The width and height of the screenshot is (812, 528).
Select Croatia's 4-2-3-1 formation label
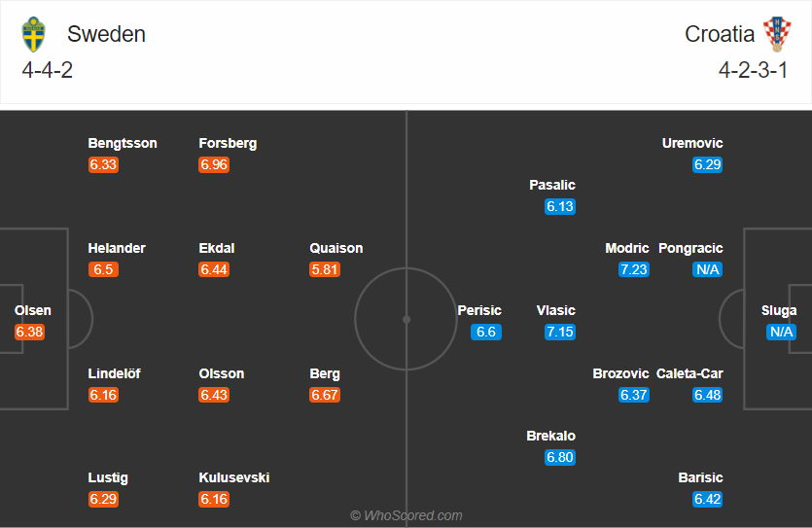(753, 70)
